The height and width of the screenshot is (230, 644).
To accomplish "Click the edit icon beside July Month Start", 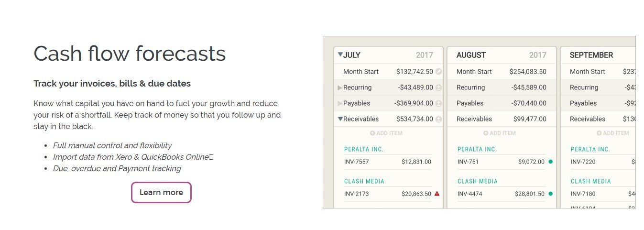I will pos(438,72).
